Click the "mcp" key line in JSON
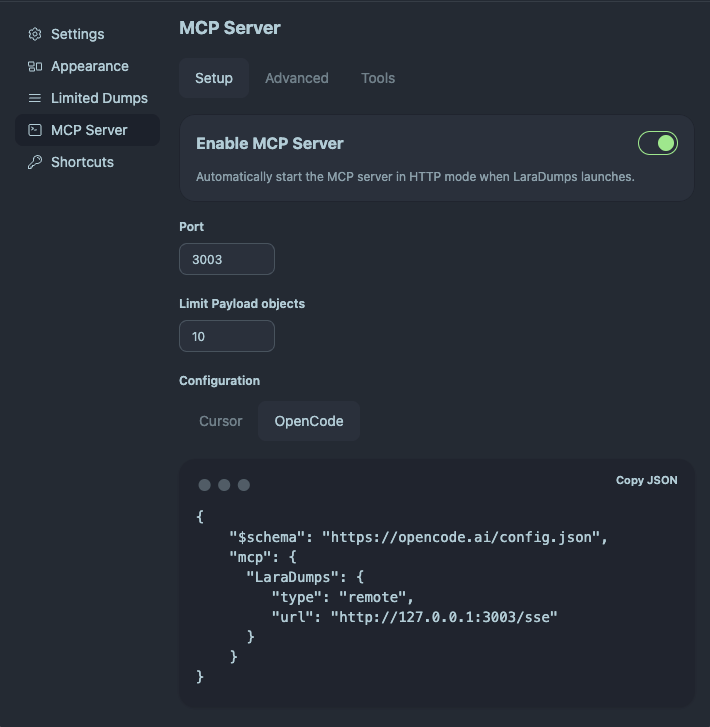Image resolution: width=710 pixels, height=727 pixels. [262, 557]
